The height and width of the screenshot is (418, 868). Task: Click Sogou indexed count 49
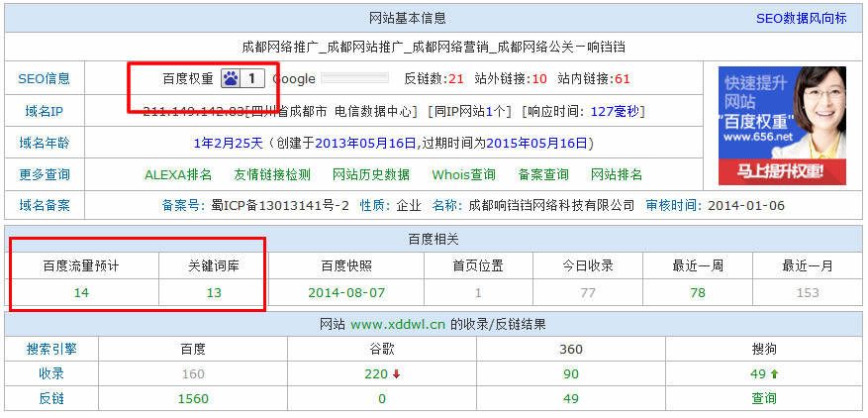(x=758, y=374)
